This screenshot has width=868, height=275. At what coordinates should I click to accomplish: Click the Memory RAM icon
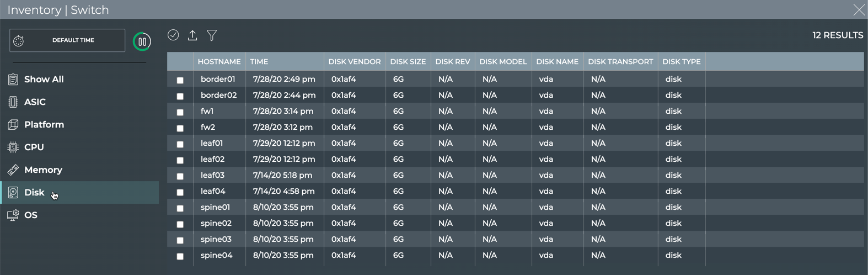coord(13,170)
